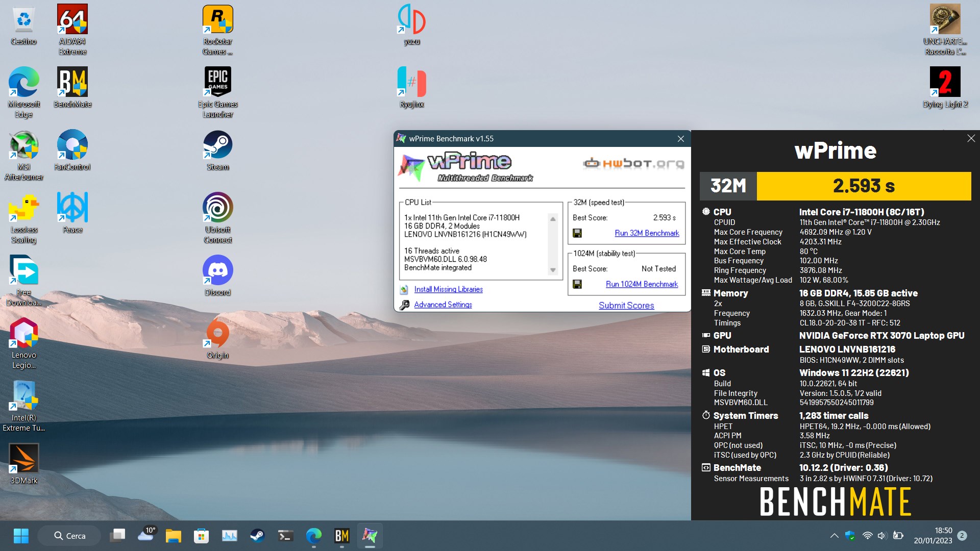Open battery status tray icon
The width and height of the screenshot is (980, 551).
click(x=898, y=536)
